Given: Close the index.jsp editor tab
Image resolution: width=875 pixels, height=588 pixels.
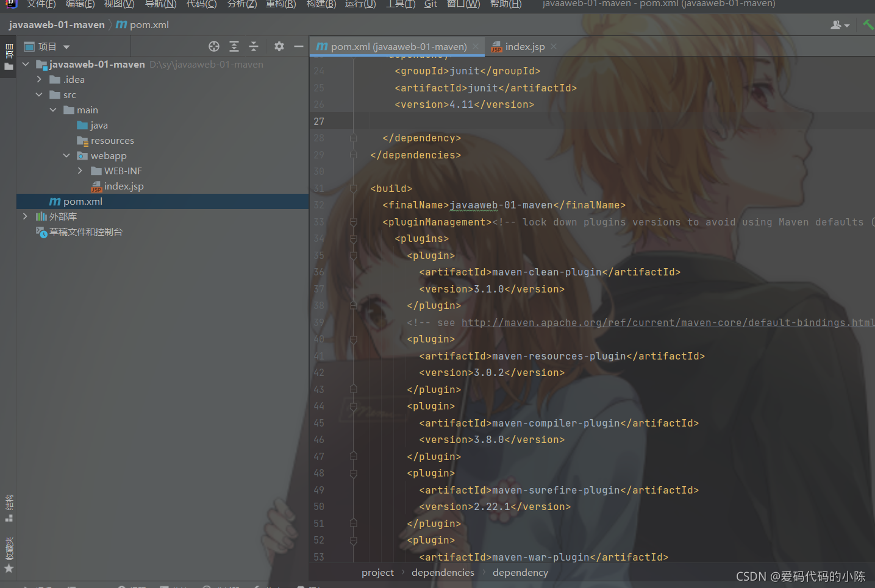Looking at the screenshot, I should pos(554,46).
